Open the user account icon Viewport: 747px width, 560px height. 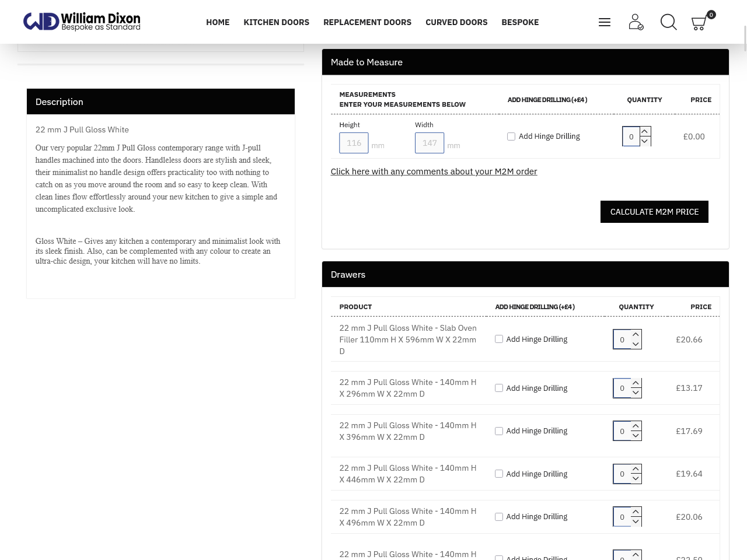pyautogui.click(x=636, y=22)
